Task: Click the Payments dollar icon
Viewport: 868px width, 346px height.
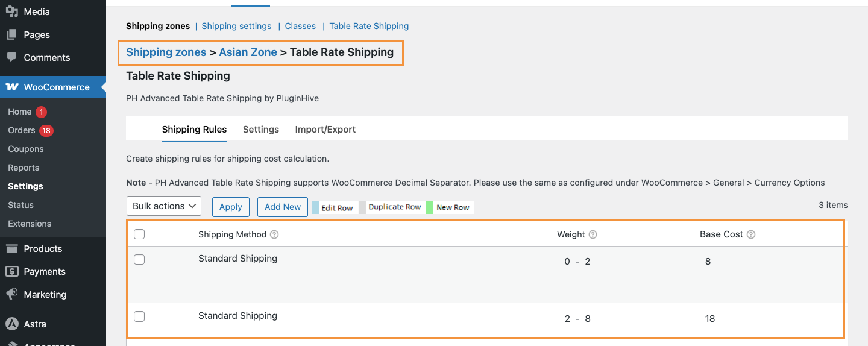Action: click(x=11, y=271)
